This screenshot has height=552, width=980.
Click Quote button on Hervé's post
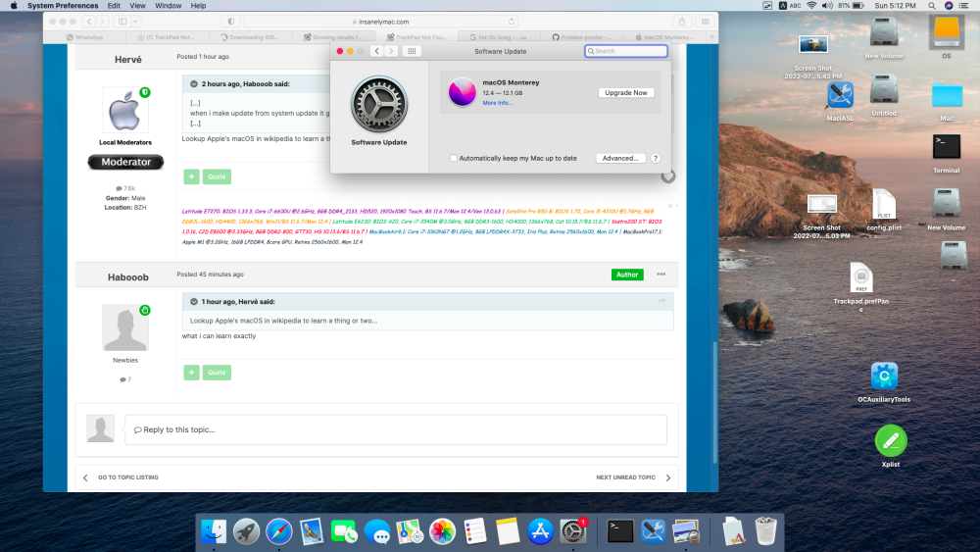coord(217,176)
